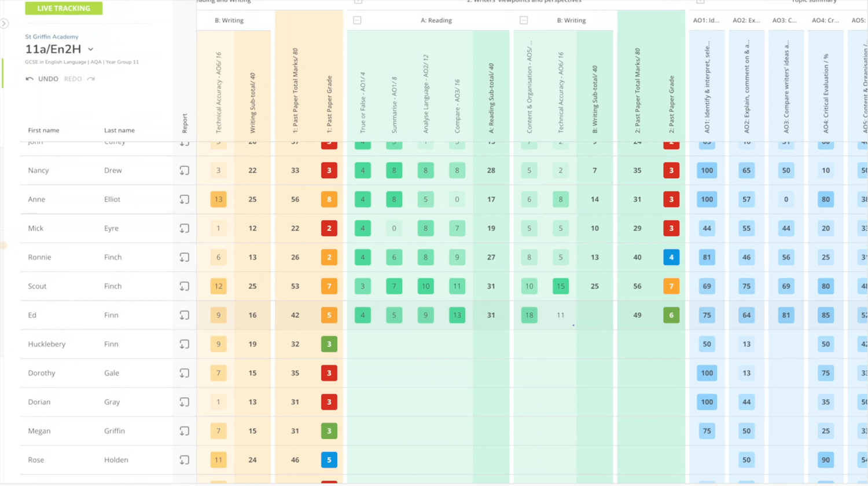Expand the left navigation sidebar chevron
Screen dimensions: 868x486
pyautogui.click(x=5, y=23)
